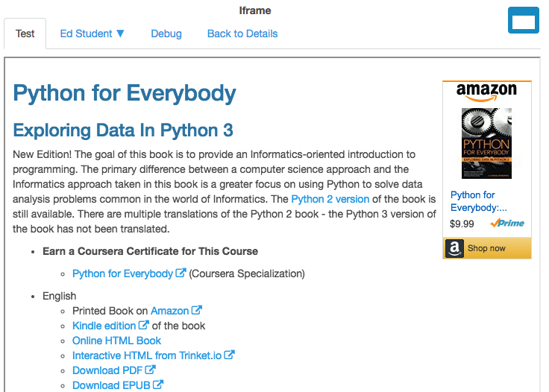
Task: Open the Kindle edition link
Action: [x=104, y=326]
